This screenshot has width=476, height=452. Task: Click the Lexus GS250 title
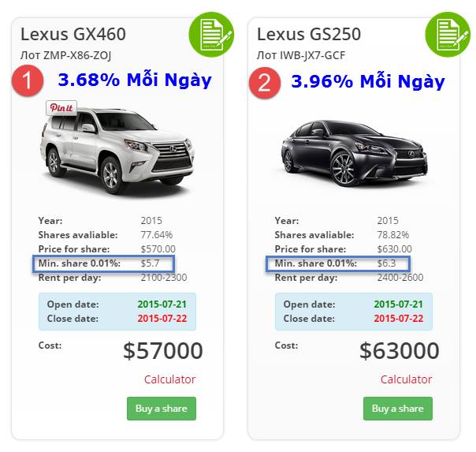(309, 34)
